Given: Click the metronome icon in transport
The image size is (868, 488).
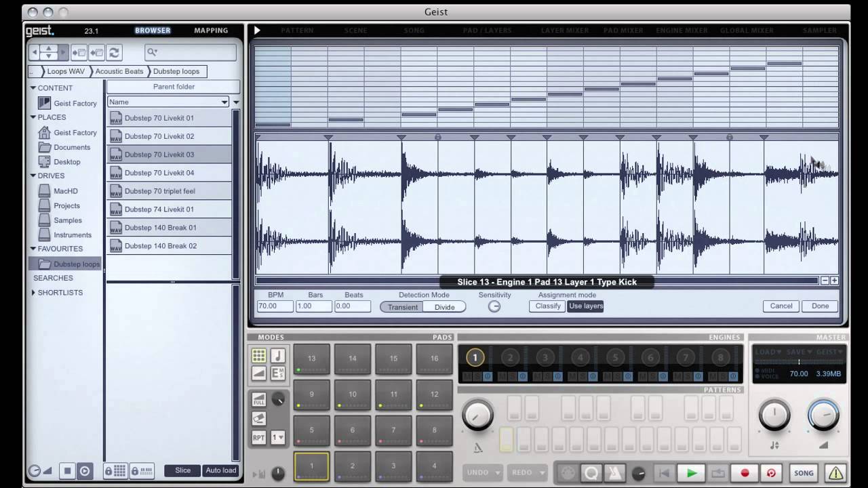Looking at the screenshot, I should (x=614, y=473).
